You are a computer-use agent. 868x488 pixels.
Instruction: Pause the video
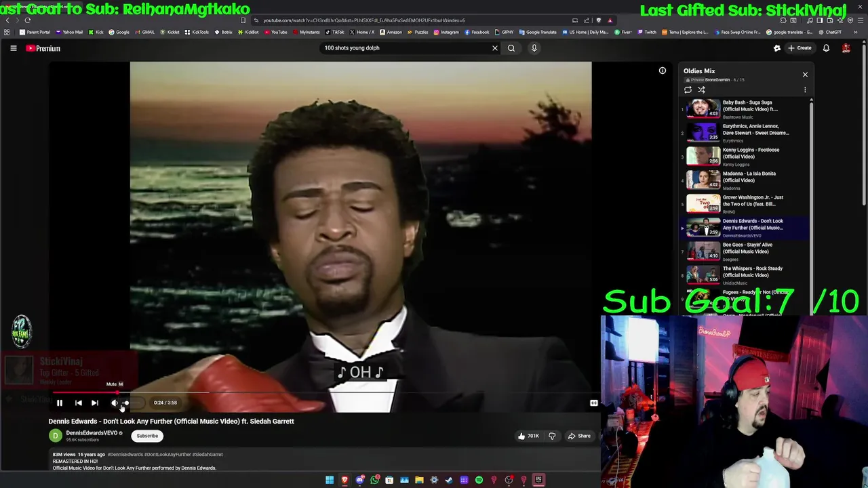(x=60, y=403)
